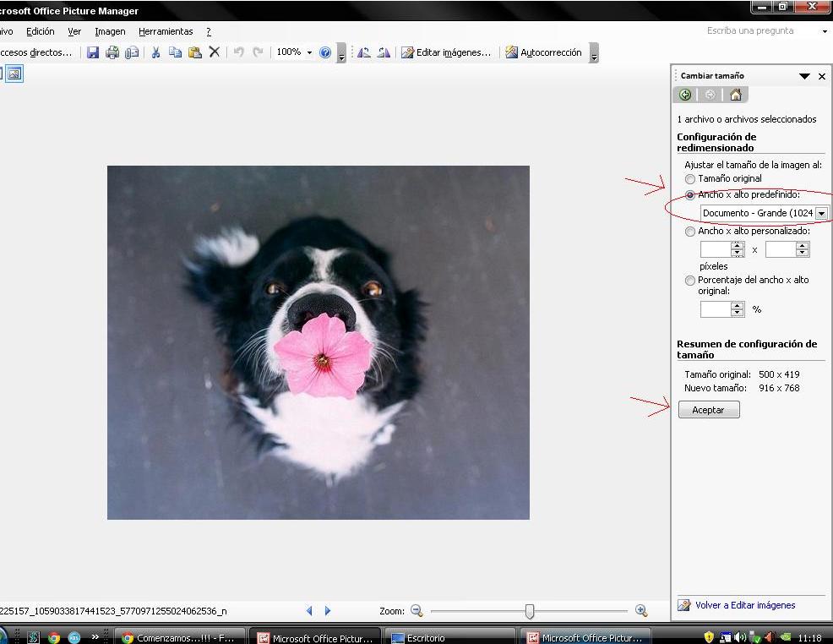This screenshot has height=644, width=833.
Task: Select Porcentaje del ancho x alto original
Action: 690,281
